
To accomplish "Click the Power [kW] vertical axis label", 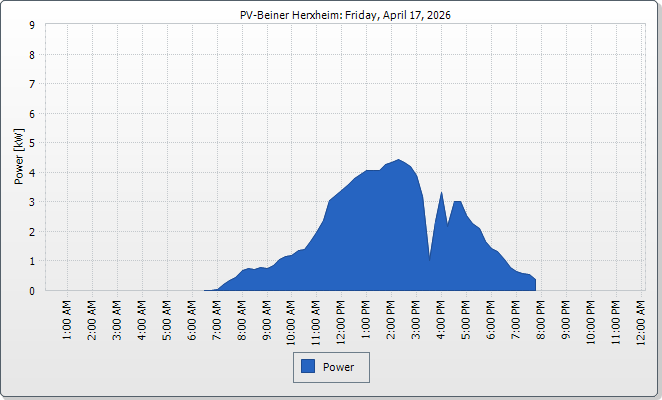I will pyautogui.click(x=18, y=157).
